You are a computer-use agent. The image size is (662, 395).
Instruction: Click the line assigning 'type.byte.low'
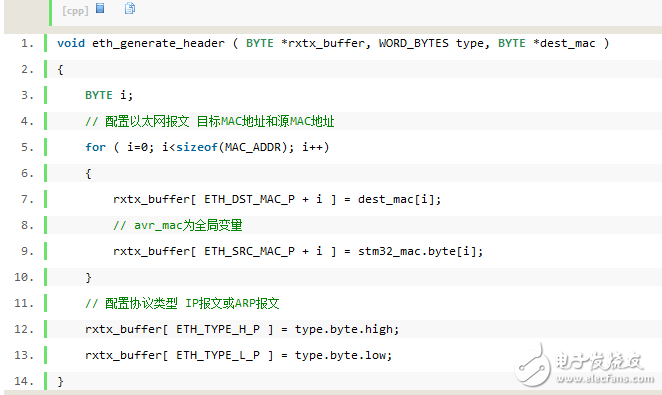coord(239,355)
